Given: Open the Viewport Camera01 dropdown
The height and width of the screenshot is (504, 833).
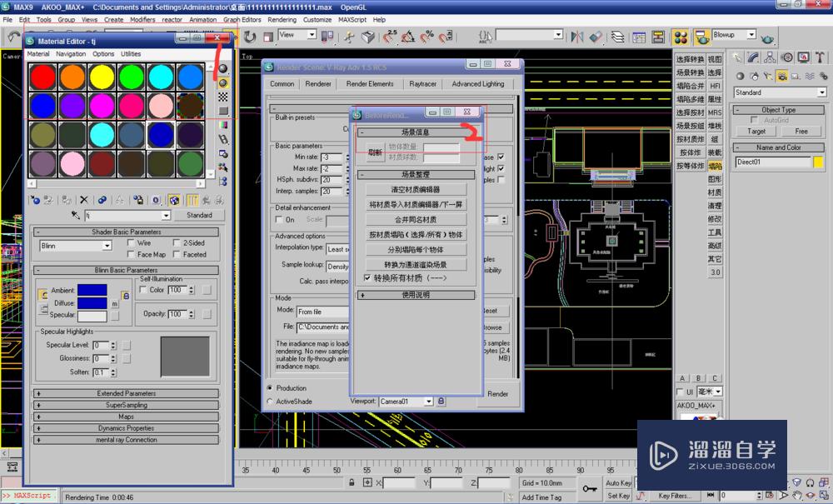Looking at the screenshot, I should (427, 401).
